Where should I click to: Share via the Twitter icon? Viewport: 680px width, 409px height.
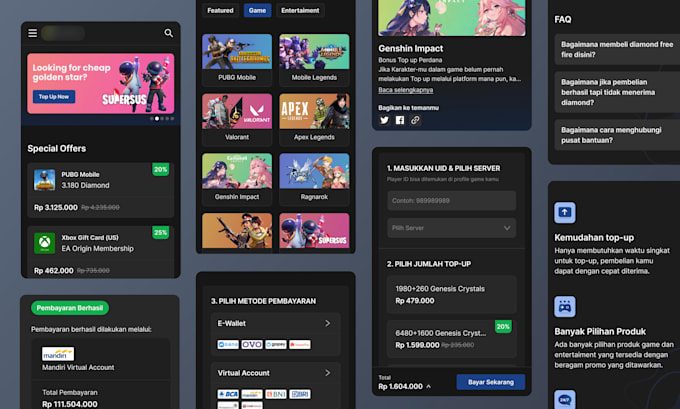click(x=384, y=120)
